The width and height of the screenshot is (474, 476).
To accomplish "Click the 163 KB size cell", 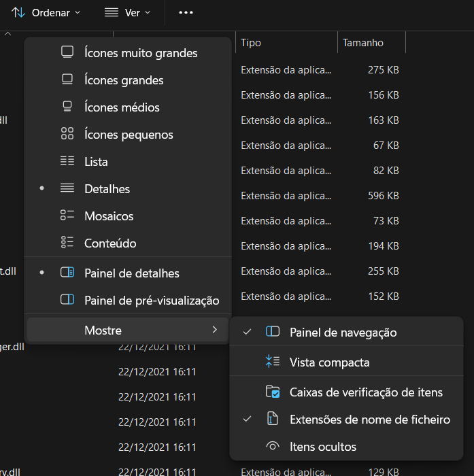I will 383,120.
